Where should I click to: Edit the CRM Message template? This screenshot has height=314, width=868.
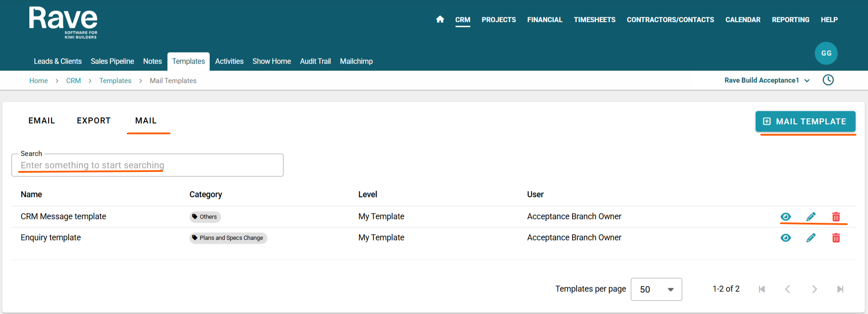click(811, 217)
